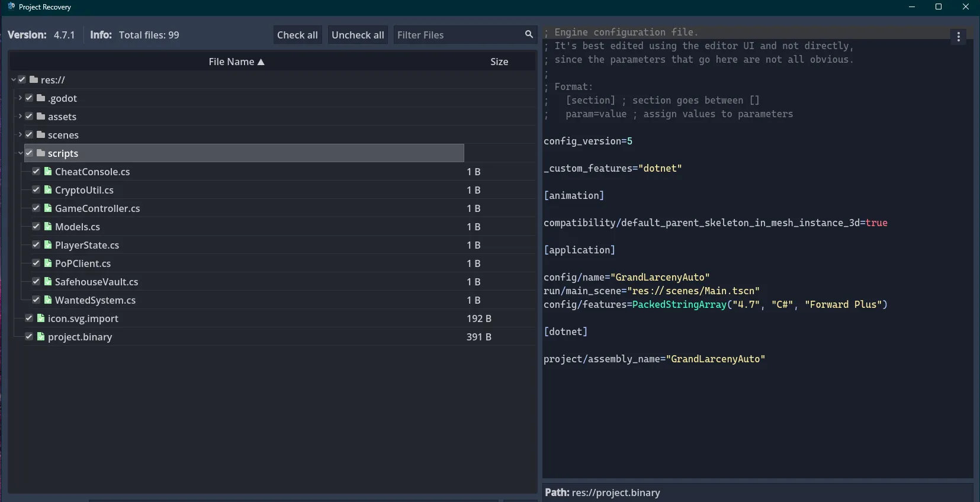This screenshot has height=502, width=980.
Task: Click the project.binary file icon
Action: point(41,336)
